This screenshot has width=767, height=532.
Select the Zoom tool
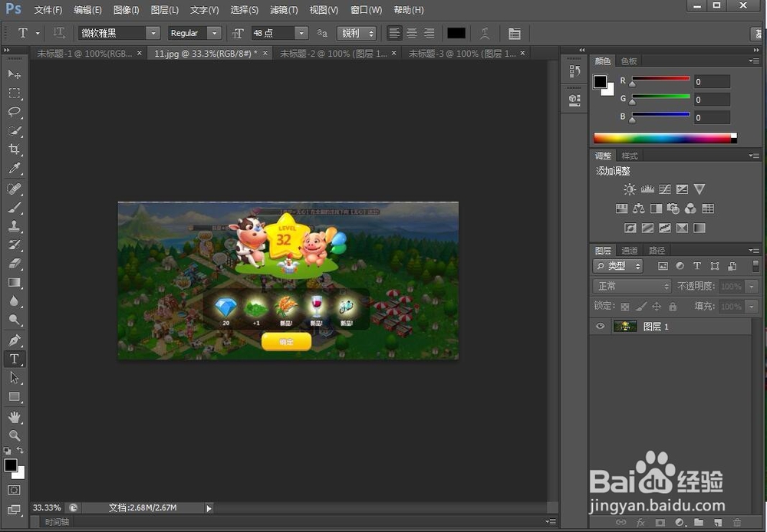(x=14, y=435)
